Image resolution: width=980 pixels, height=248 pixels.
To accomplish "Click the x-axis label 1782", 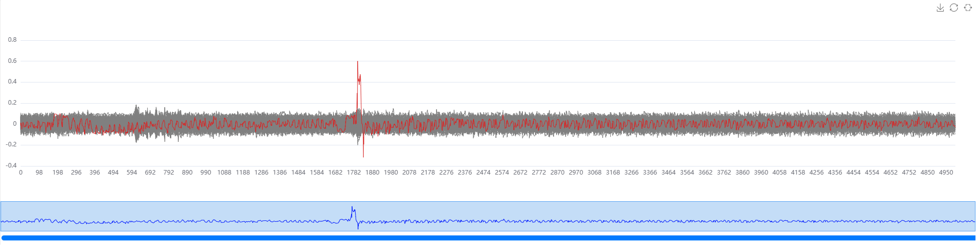I will pos(354,173).
